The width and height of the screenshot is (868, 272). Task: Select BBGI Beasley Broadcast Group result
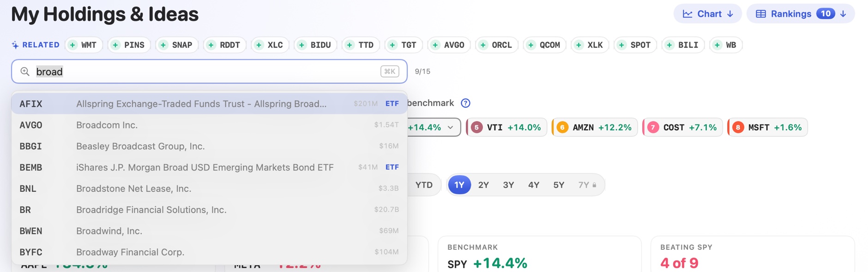pos(209,146)
